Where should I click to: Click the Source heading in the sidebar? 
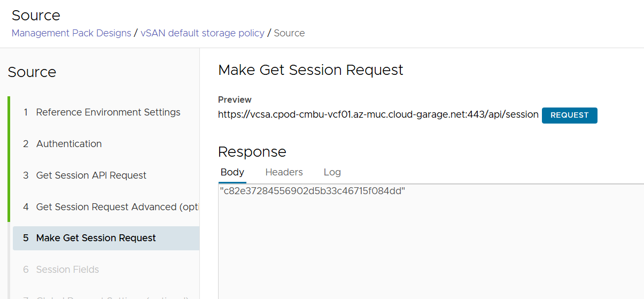pyautogui.click(x=32, y=72)
